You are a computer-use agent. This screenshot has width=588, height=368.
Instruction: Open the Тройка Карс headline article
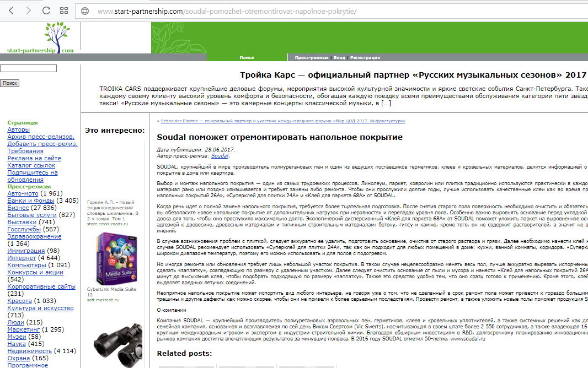click(x=413, y=75)
